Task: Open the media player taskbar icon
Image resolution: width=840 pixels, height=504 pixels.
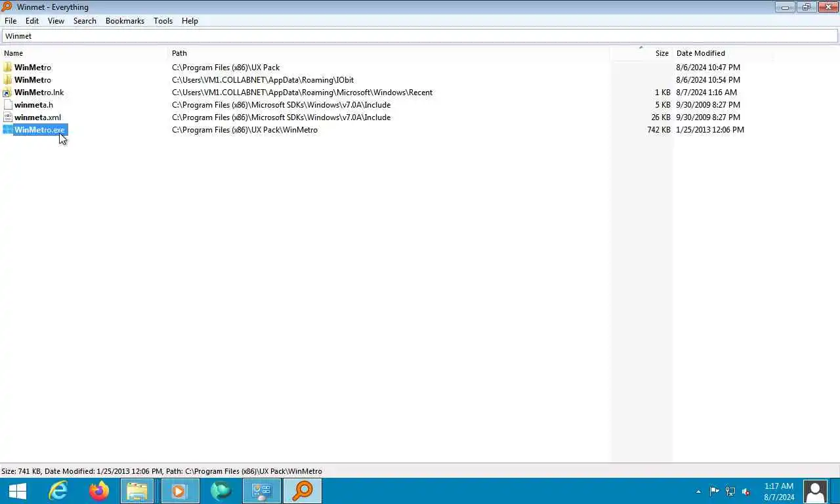Action: point(180,491)
